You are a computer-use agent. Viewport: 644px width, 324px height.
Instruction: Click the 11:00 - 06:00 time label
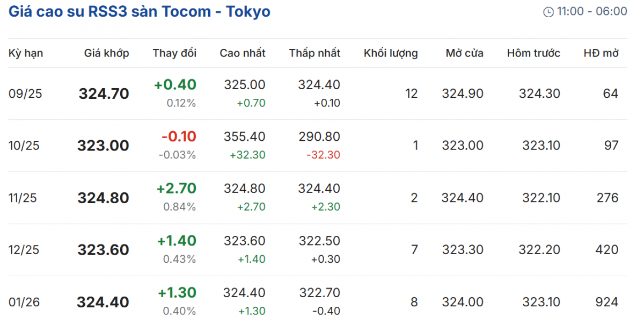pos(592,11)
